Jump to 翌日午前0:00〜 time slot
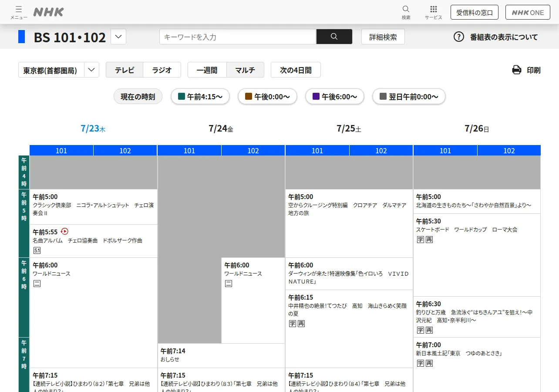 tap(409, 97)
